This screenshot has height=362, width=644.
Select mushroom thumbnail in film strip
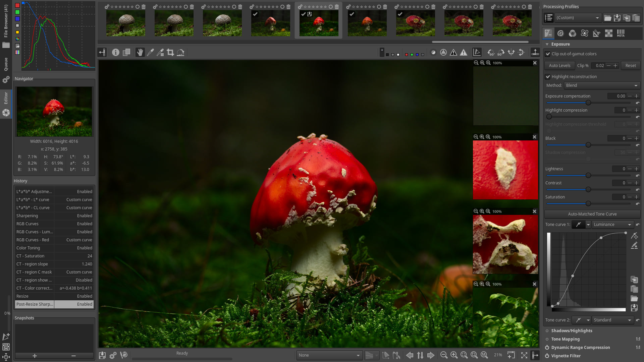(319, 23)
